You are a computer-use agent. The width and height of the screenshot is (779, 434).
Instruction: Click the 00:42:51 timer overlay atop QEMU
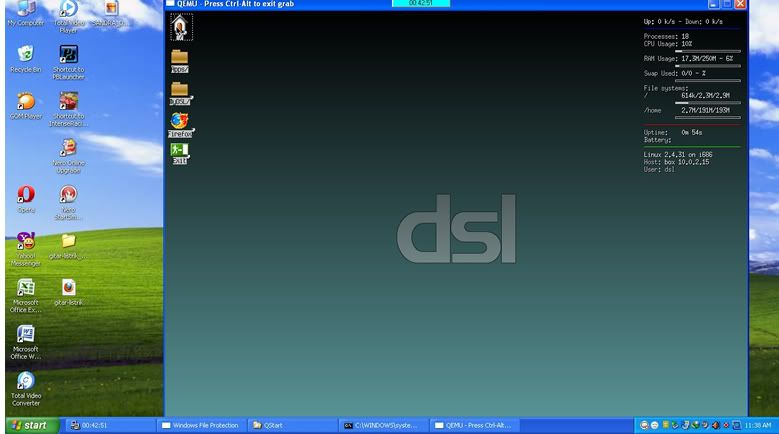[x=421, y=3]
